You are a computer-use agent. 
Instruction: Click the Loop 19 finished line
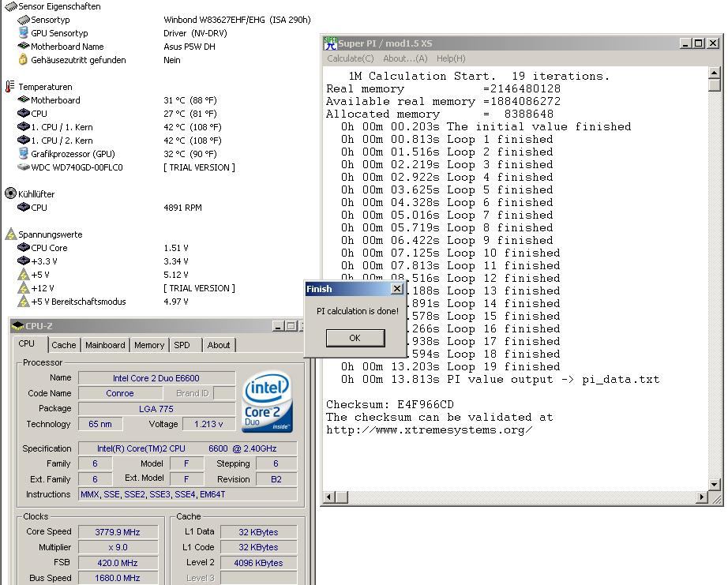click(x=450, y=367)
